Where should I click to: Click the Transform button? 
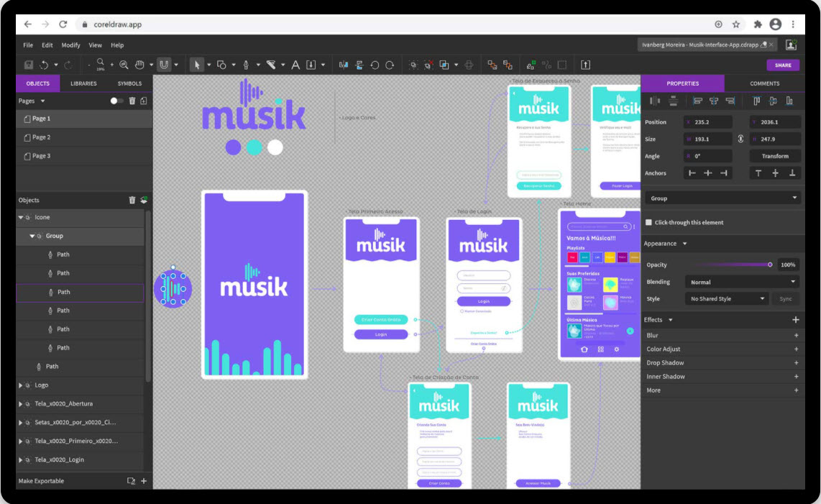(x=775, y=156)
